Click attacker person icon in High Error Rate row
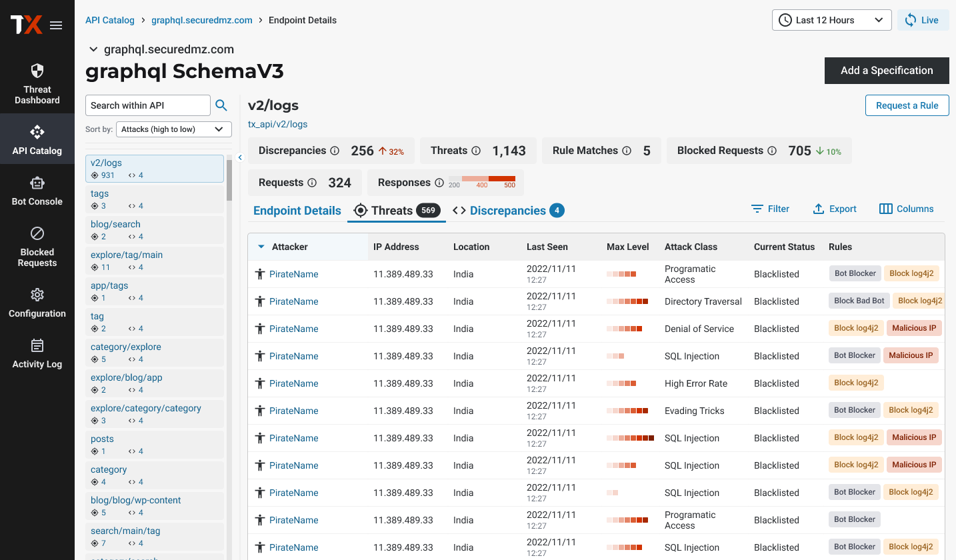Screen dimensions: 956x560 point(260,383)
